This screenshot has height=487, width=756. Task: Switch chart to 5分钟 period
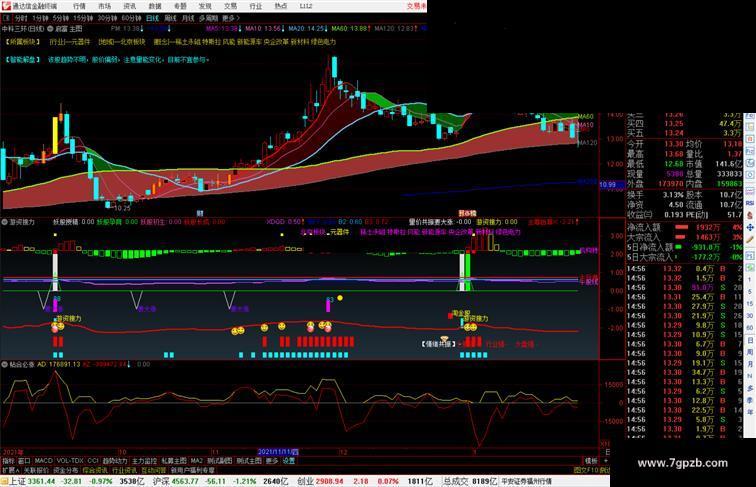click(61, 18)
